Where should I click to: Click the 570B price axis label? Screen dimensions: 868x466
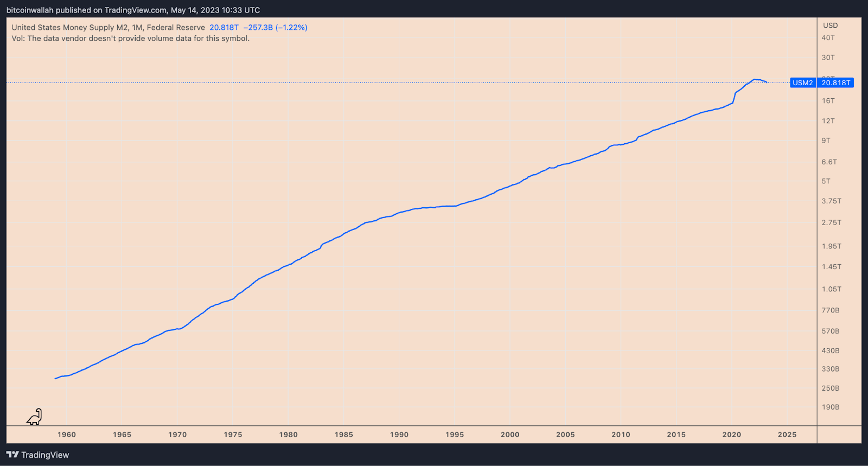pyautogui.click(x=830, y=331)
